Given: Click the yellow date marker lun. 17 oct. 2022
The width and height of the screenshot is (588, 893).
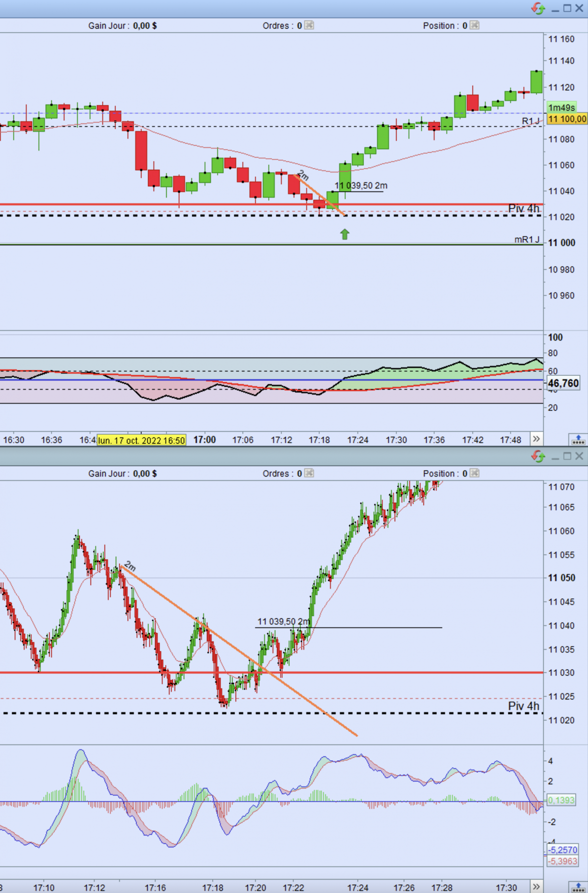Looking at the screenshot, I should pos(141,440).
